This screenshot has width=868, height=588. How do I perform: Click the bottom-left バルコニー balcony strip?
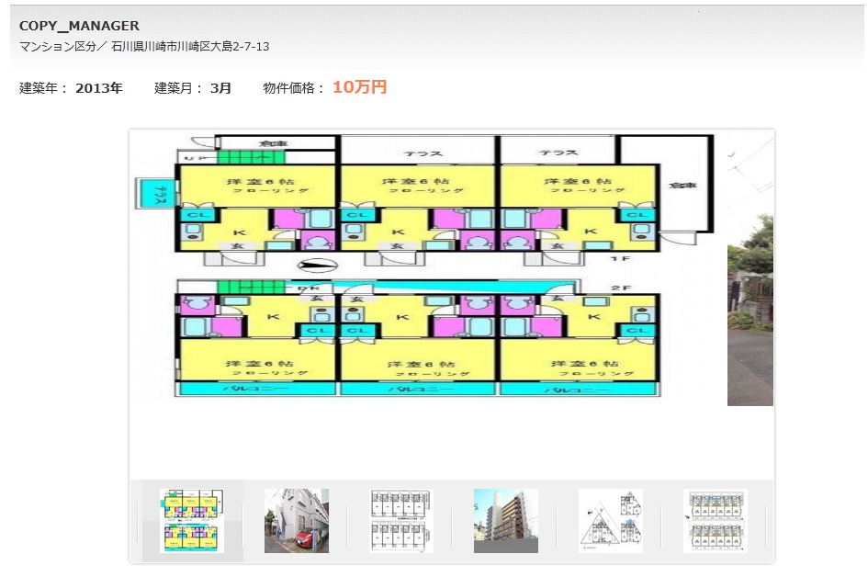tap(257, 390)
